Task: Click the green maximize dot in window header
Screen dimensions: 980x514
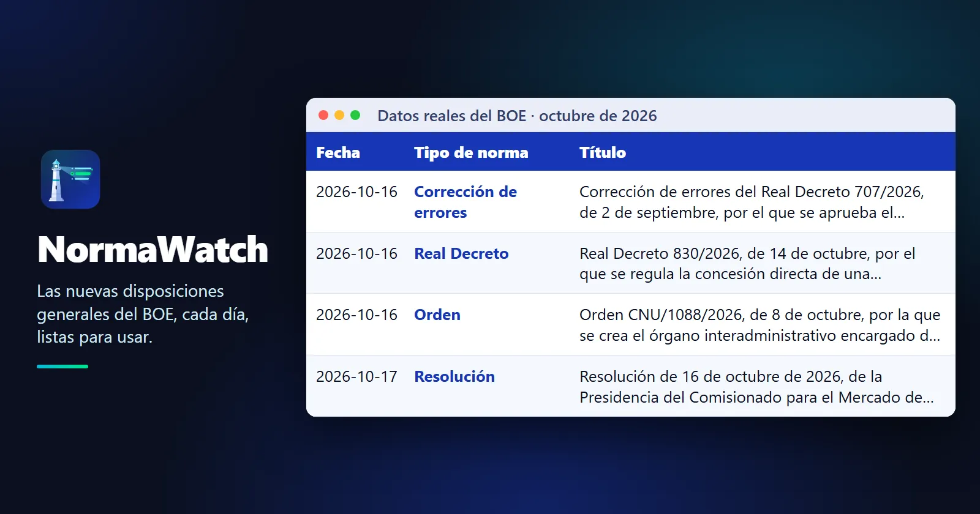Action: pos(355,115)
